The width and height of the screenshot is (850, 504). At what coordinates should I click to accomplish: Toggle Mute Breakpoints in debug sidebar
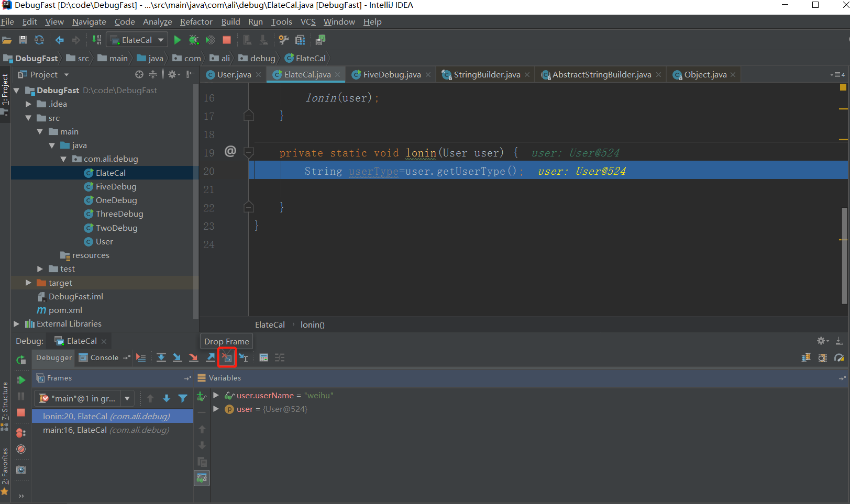(x=21, y=449)
